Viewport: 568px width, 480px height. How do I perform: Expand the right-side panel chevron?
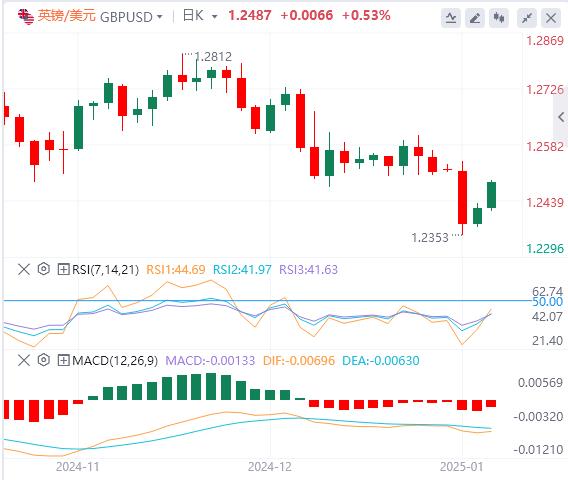[561, 117]
